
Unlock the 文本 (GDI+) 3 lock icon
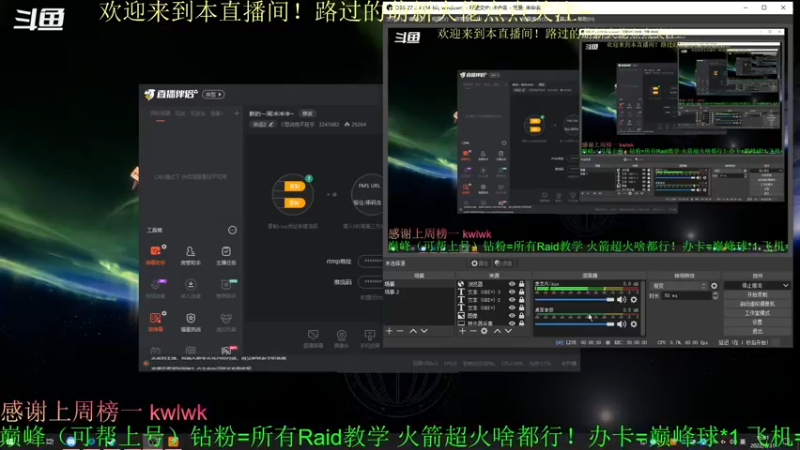(x=521, y=292)
